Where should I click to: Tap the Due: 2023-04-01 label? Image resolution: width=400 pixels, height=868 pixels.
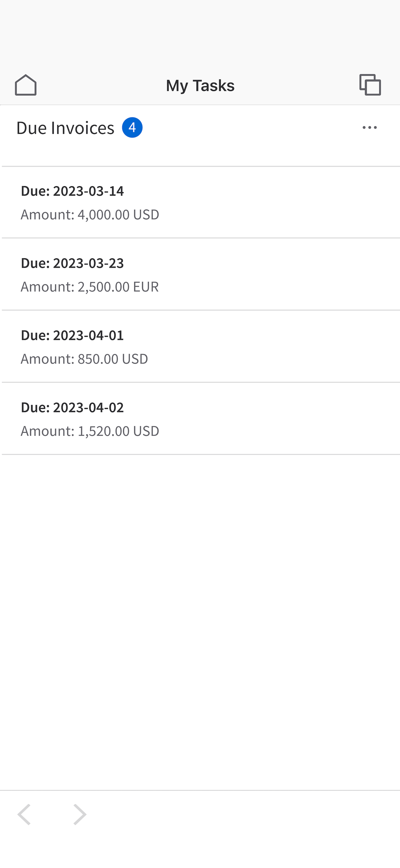tap(72, 335)
